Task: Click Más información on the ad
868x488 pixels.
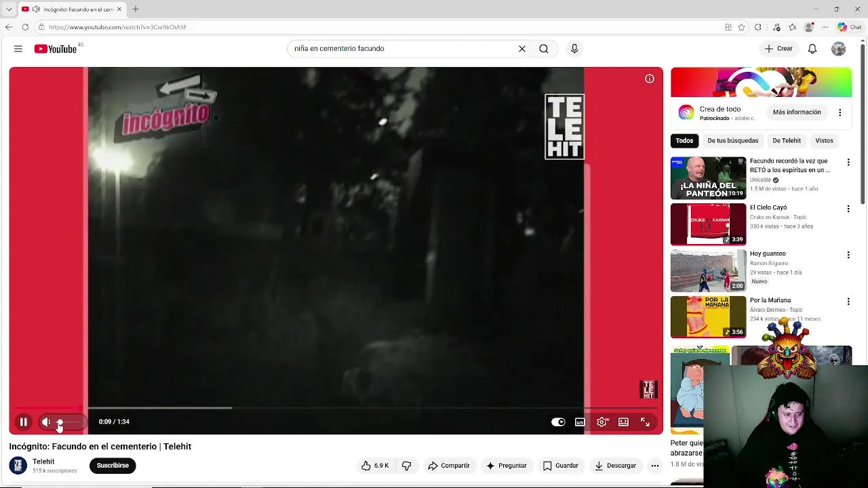Action: coord(797,113)
